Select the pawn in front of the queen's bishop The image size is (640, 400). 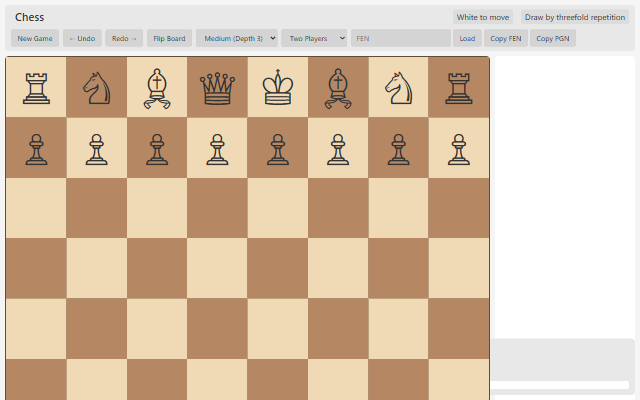click(x=157, y=148)
